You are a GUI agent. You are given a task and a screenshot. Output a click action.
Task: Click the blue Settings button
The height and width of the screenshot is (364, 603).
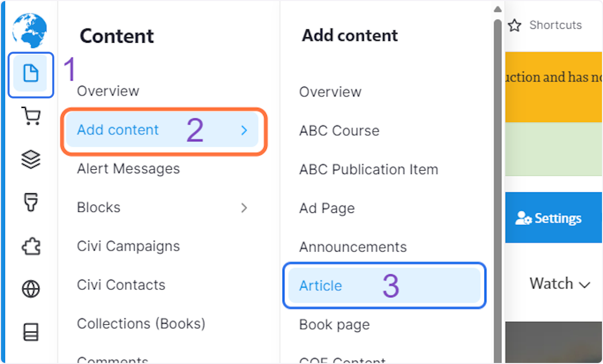(x=553, y=217)
